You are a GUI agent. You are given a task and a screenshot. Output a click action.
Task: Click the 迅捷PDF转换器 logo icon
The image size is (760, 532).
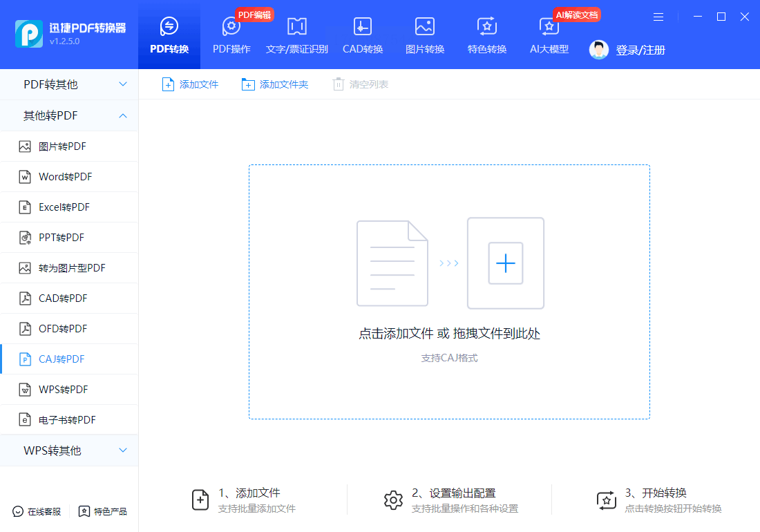pos(28,34)
